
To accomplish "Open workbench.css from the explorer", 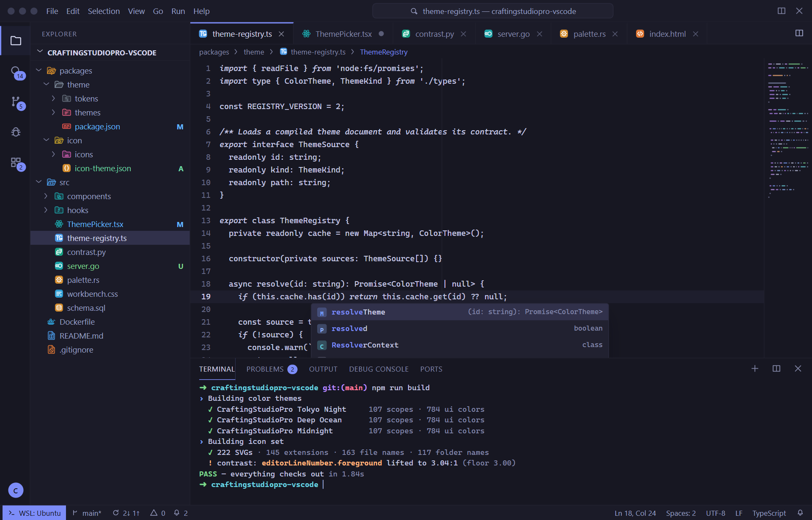I will tap(110, 294).
